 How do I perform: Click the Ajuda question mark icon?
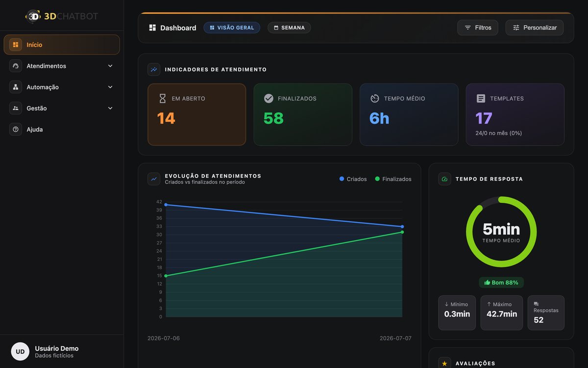pos(16,129)
